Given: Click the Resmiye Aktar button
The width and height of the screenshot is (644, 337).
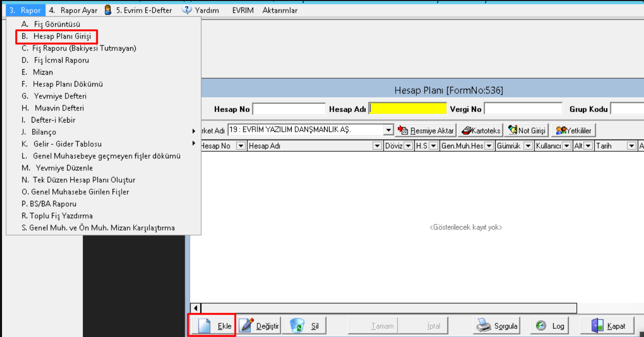Looking at the screenshot, I should tap(426, 130).
